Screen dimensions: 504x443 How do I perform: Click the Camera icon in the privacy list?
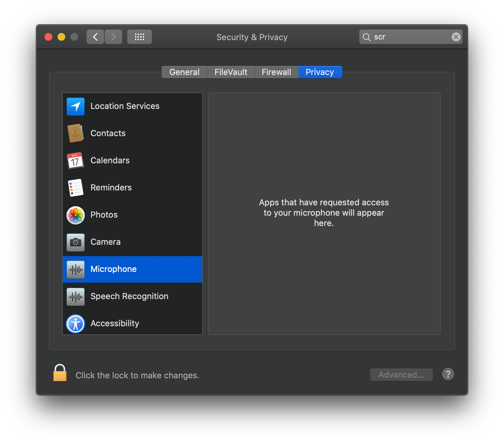[x=75, y=242]
